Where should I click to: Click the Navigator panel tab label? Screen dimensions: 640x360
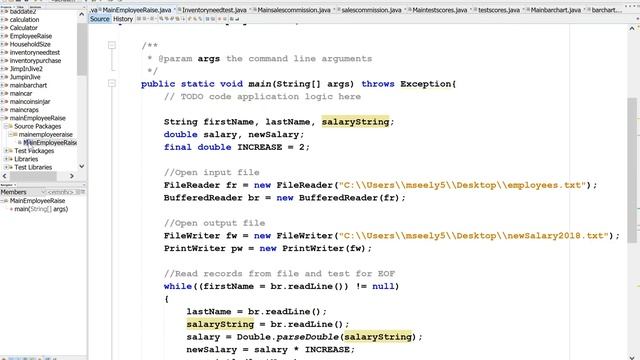point(7,185)
